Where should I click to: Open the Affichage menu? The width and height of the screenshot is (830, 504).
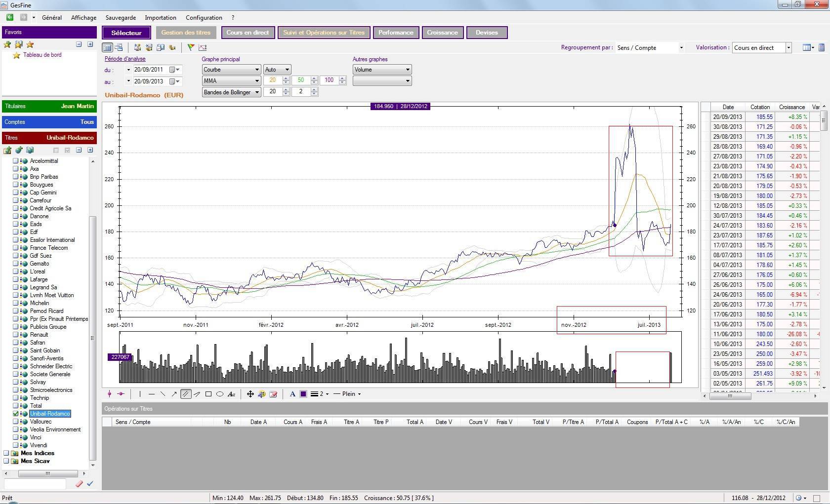click(x=83, y=18)
